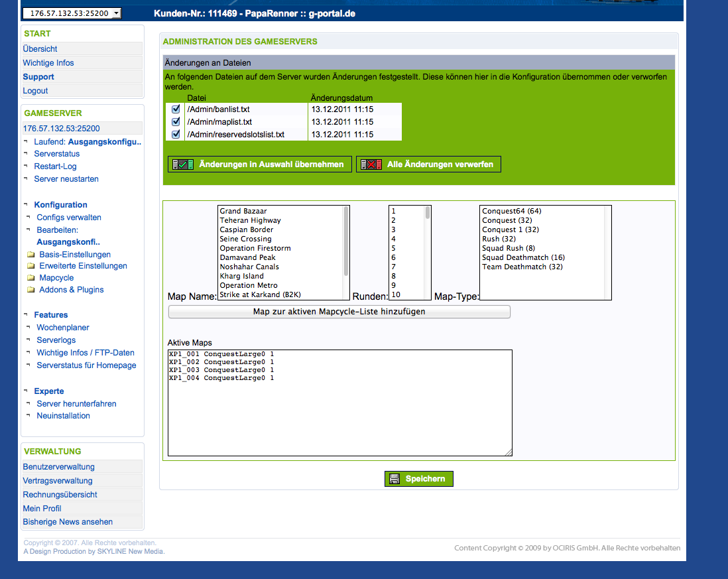Click folder icon beside Basis-Einstellungen
Screen dimensions: 728x579
pos(30,255)
